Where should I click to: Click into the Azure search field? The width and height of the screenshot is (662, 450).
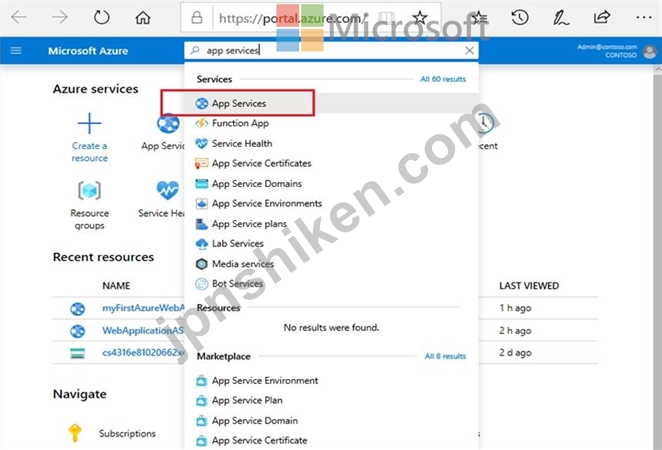tap(331, 51)
